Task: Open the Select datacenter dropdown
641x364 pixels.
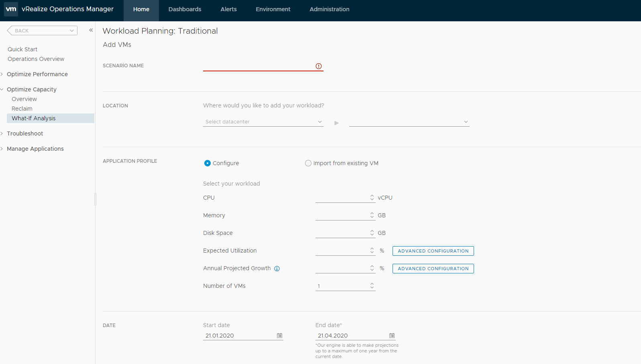Action: click(263, 122)
